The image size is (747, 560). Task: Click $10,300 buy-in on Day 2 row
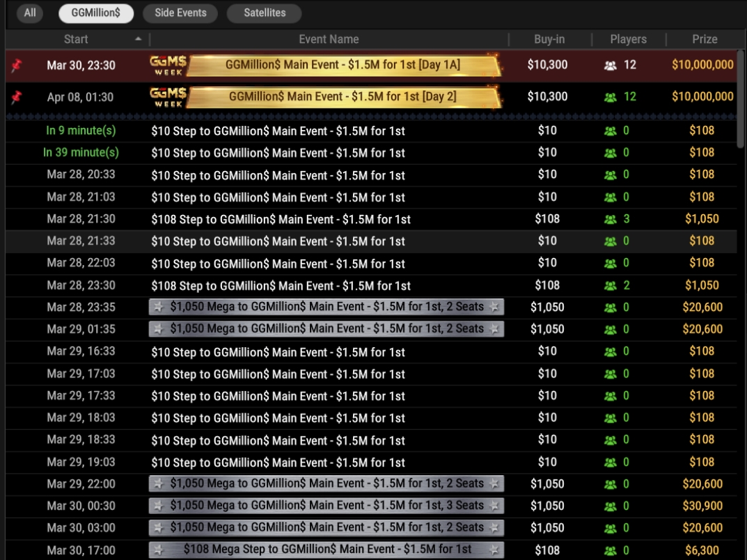(x=547, y=97)
